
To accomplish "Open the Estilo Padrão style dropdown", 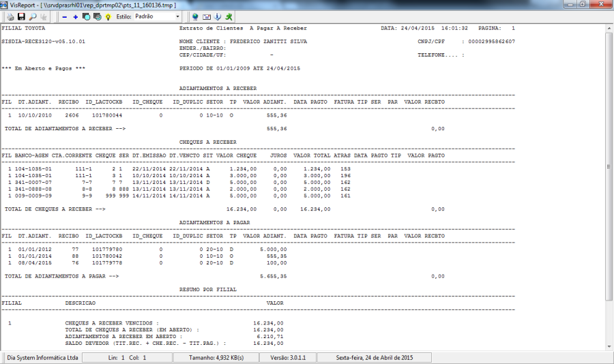I will point(157,16).
